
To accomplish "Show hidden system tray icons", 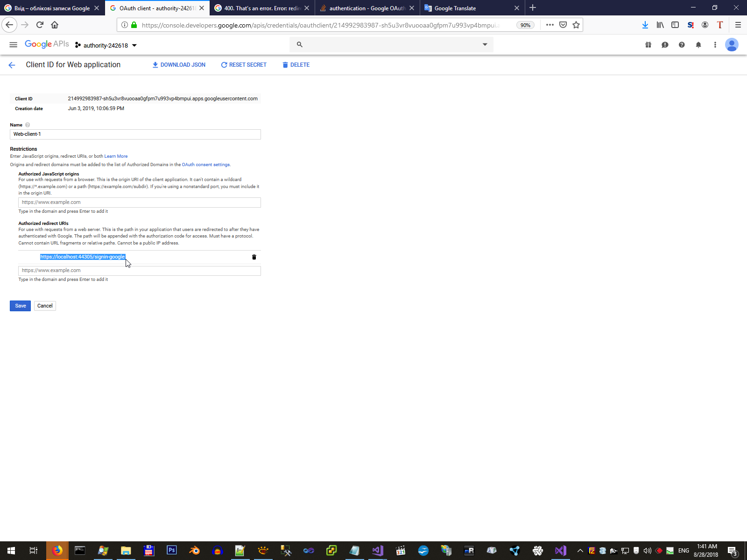I will pyautogui.click(x=580, y=551).
